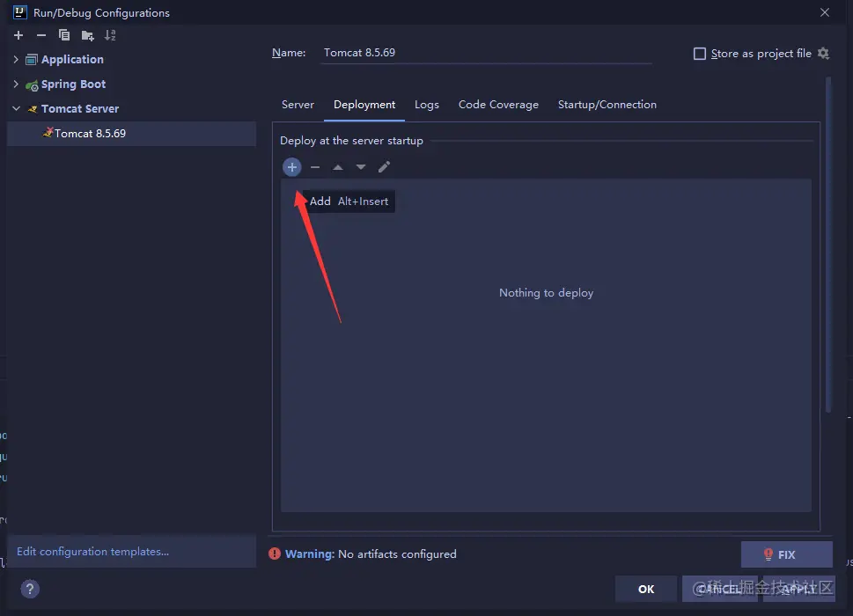Add a deployment artifact

tap(292, 167)
